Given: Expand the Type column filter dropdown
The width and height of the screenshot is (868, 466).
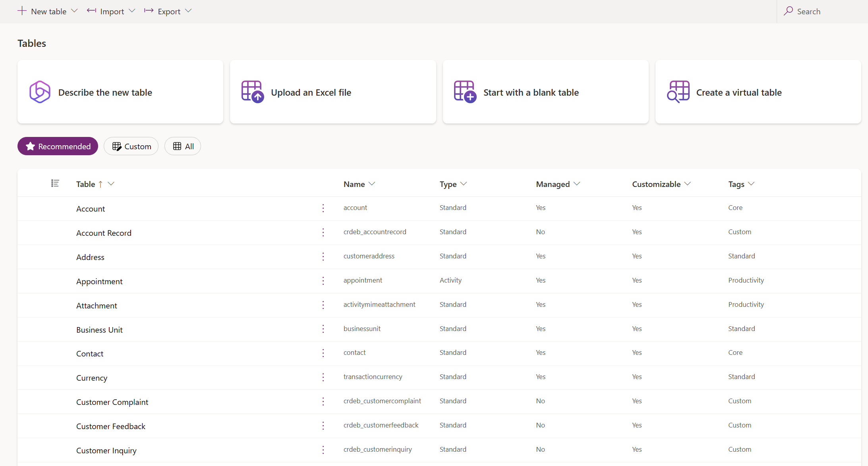Looking at the screenshot, I should 464,184.
